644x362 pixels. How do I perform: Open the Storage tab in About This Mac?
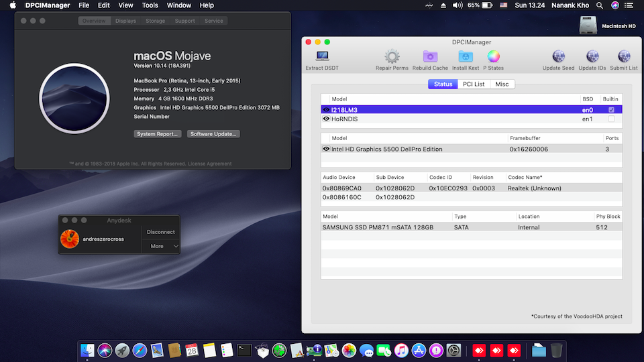click(155, 21)
